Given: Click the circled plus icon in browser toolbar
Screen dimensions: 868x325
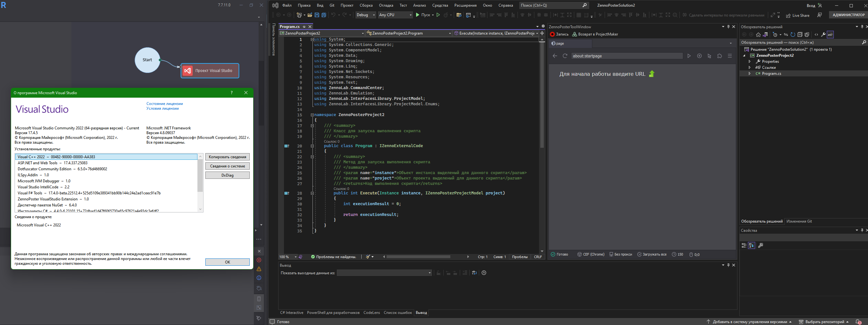Looking at the screenshot, I should [699, 56].
